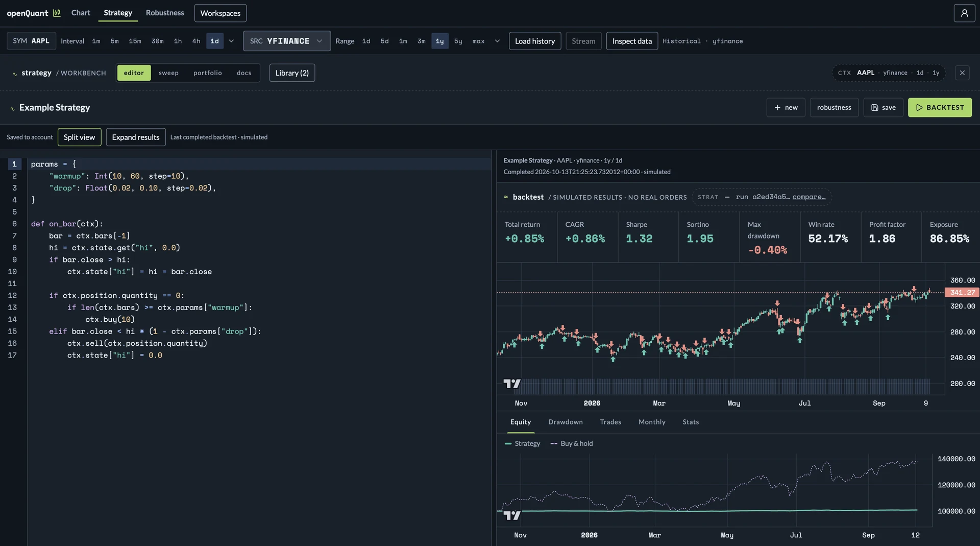Switch to the Chart tab
980x546 pixels.
pos(81,13)
